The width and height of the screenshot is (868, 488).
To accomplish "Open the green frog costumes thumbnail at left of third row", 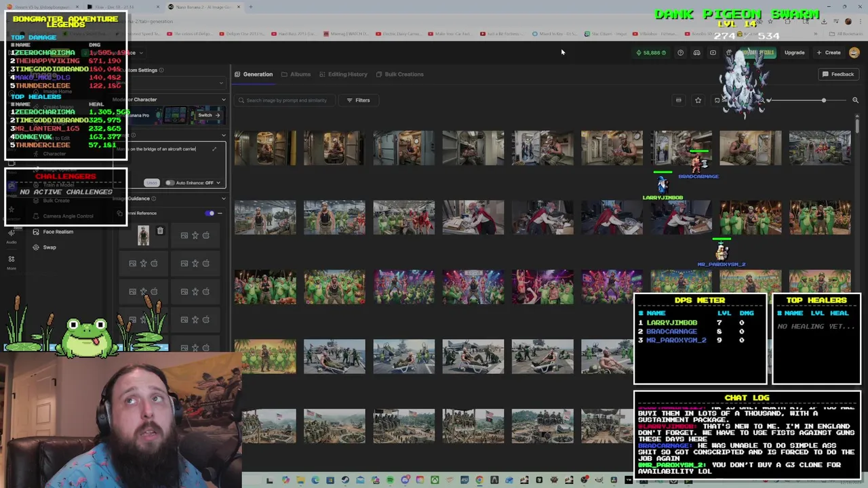I will 265,287.
